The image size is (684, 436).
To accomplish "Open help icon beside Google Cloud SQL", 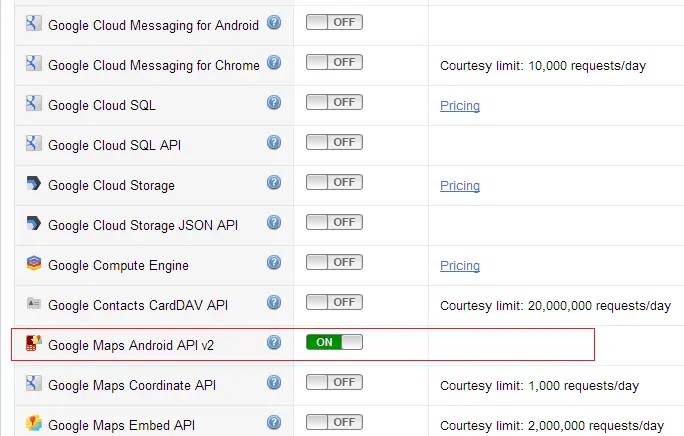I will [274, 103].
